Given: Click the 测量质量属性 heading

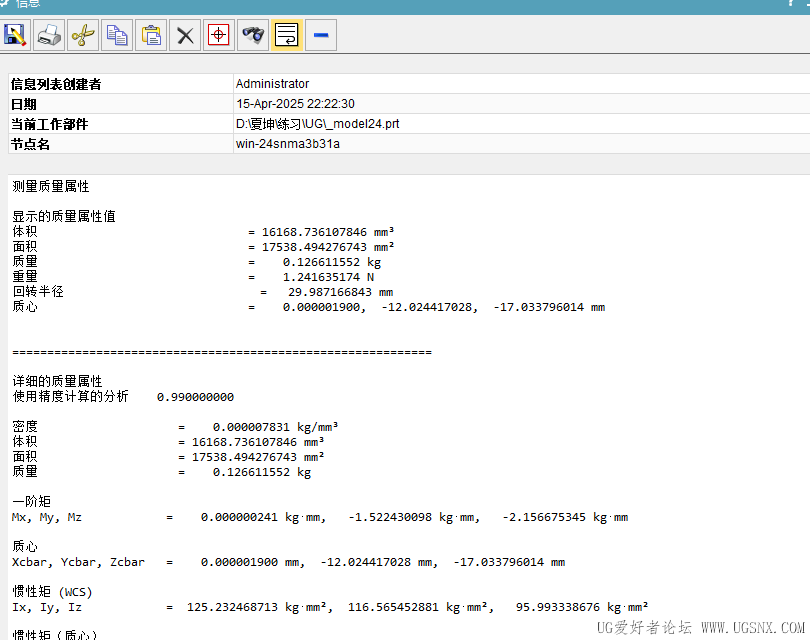Looking at the screenshot, I should coord(51,186).
